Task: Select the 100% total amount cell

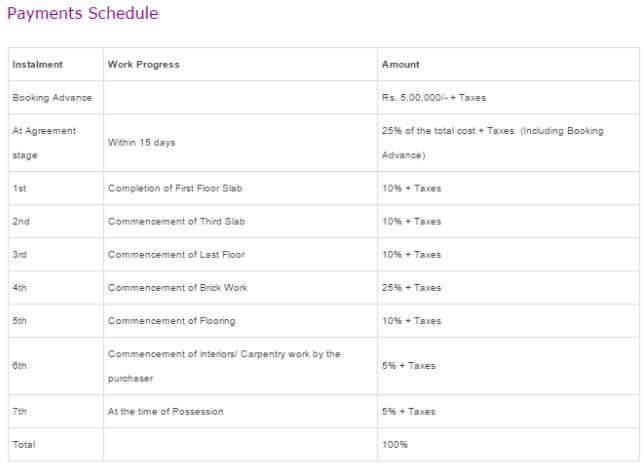Action: (395, 444)
